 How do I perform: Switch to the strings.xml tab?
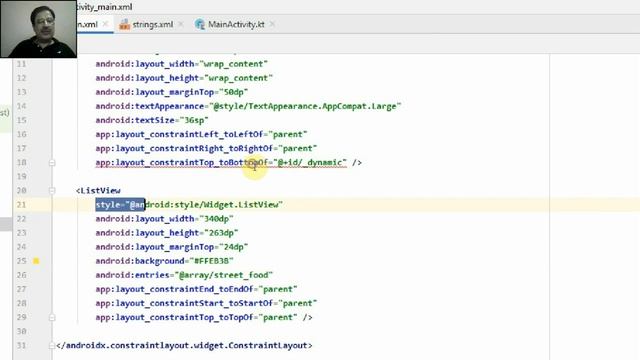click(x=152, y=24)
